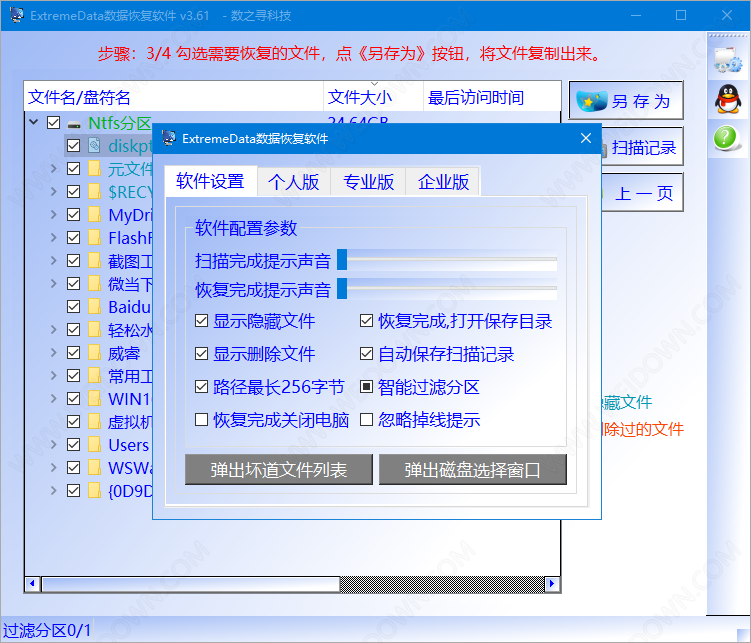Viewport: 751px width, 643px height.
Task: Sort by 文件名/盘符名 column header
Action: [174, 97]
